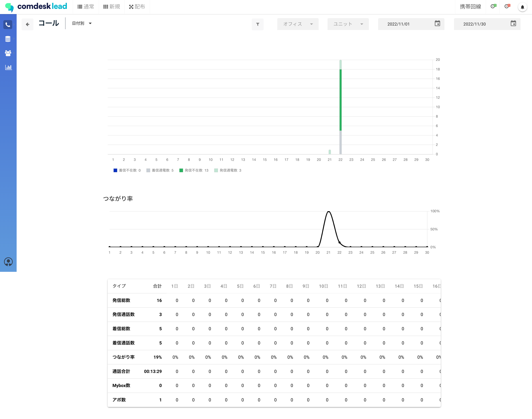The image size is (532, 419).
Task: Click the filter funnel icon
Action: click(258, 24)
